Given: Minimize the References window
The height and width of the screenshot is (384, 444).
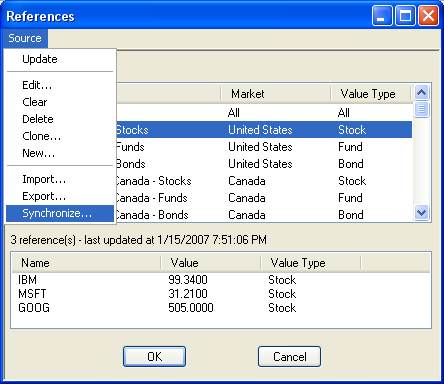Looking at the screenshot, I should pos(382,16).
